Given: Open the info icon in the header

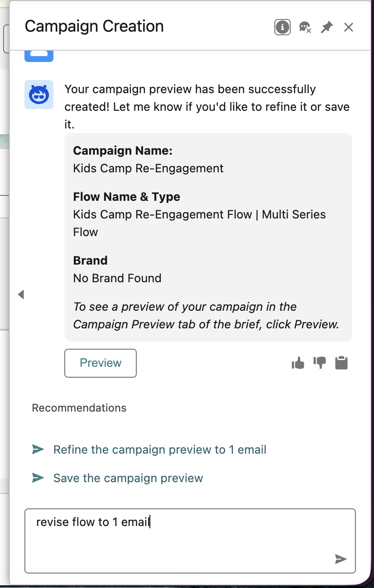Looking at the screenshot, I should point(283,27).
